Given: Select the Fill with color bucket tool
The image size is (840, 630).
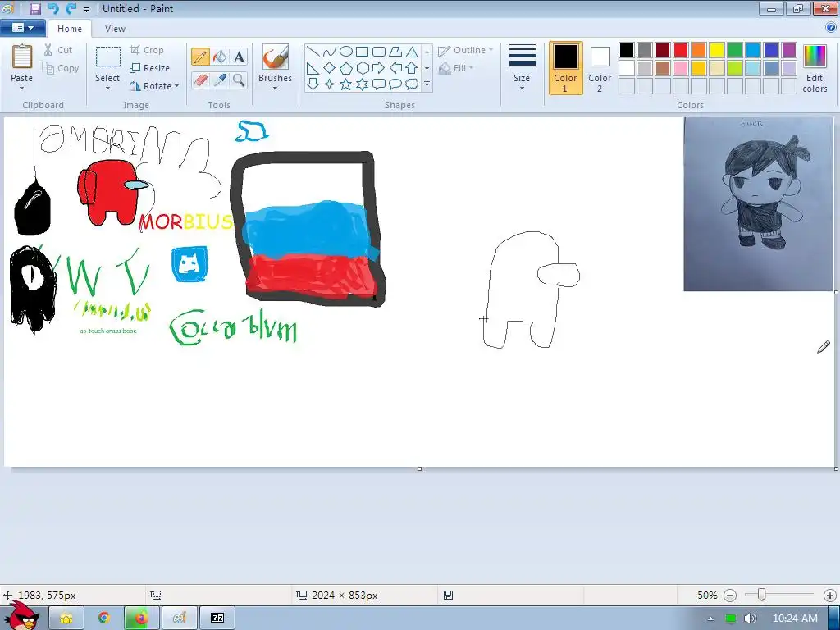Looking at the screenshot, I should click(220, 57).
